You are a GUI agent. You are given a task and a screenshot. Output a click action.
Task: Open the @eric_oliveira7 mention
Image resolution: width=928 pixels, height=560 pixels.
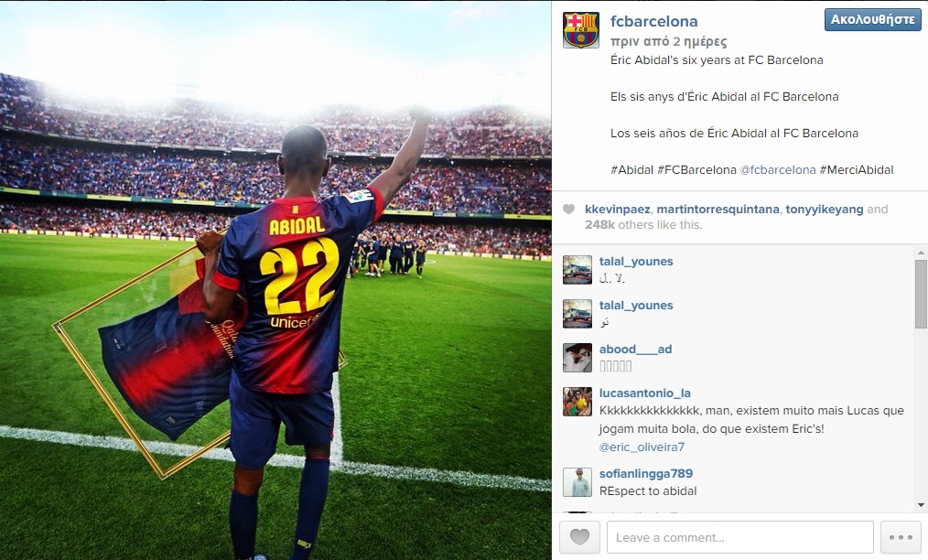click(642, 447)
